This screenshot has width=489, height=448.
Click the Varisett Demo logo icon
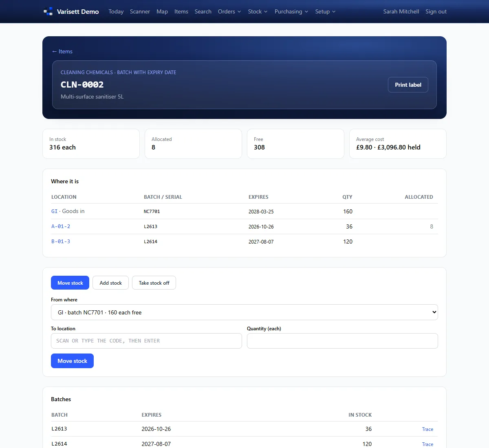[48, 11]
